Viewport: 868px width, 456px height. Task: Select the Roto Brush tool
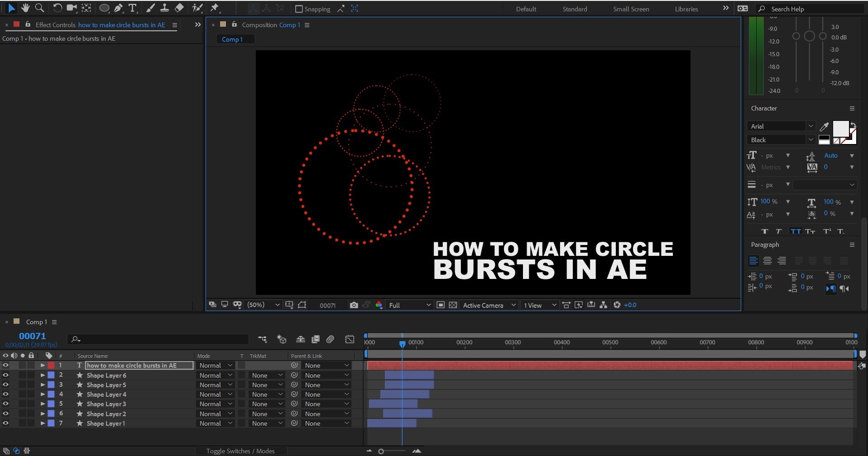point(197,8)
